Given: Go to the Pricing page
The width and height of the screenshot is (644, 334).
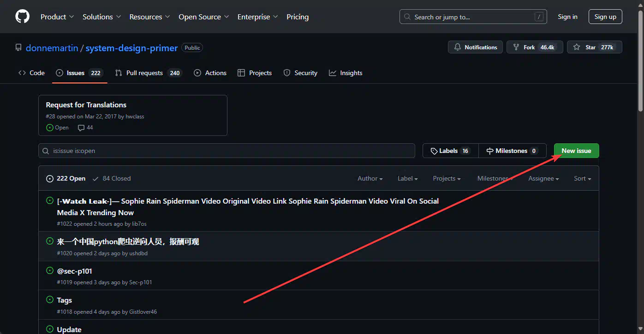Looking at the screenshot, I should coord(298,17).
